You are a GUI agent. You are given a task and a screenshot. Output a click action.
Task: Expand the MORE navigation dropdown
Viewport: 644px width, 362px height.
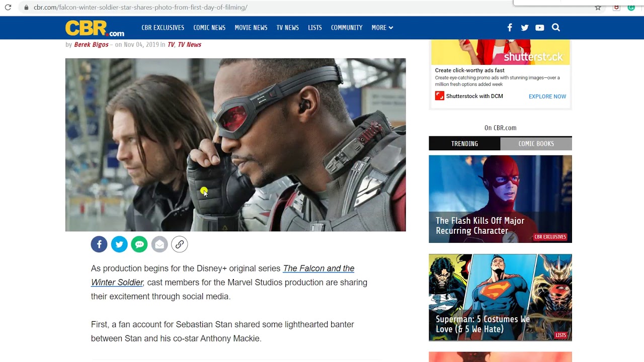(x=382, y=28)
